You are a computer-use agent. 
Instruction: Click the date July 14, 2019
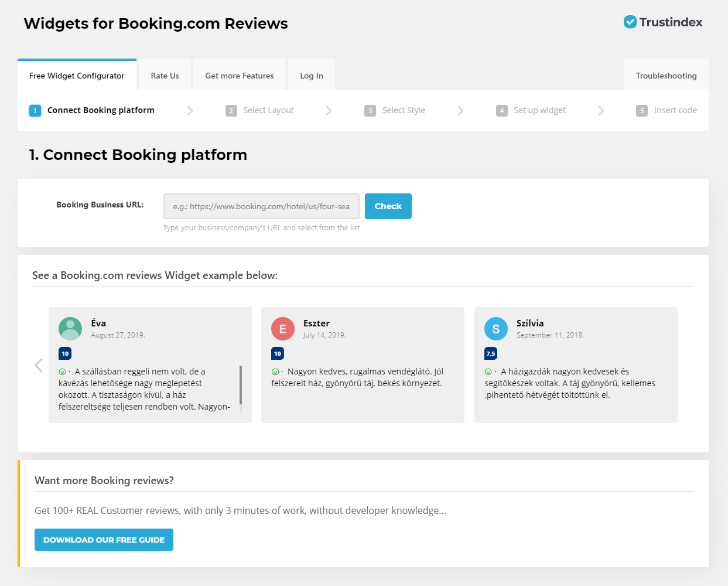tap(324, 335)
